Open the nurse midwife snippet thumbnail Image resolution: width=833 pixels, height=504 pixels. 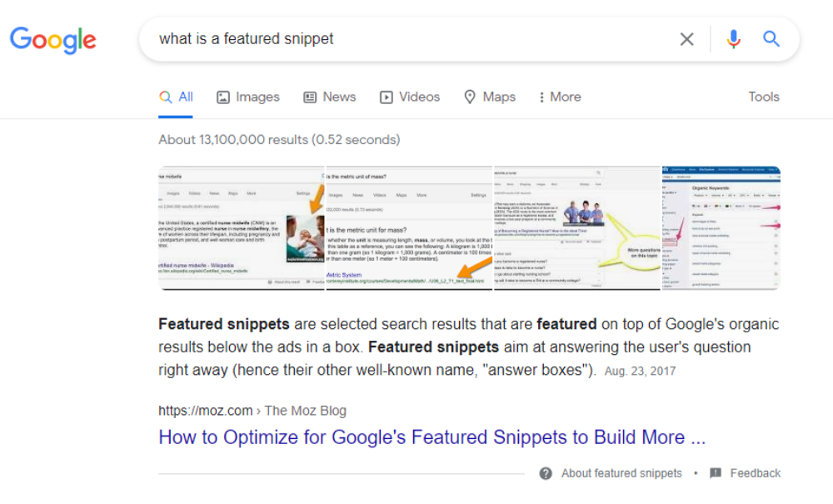coord(242,227)
